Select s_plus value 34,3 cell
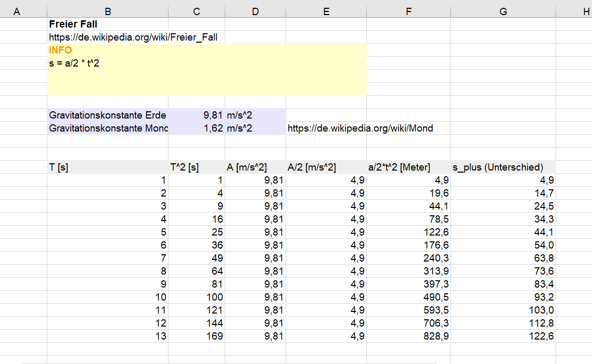This screenshot has height=364, width=592. (x=503, y=219)
